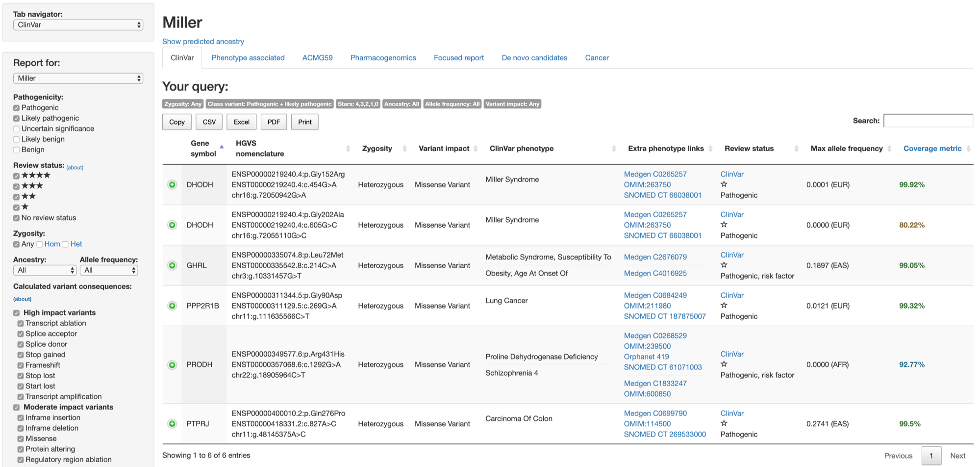The image size is (980, 467).
Task: Sort table by Max allele frequency arrows
Action: [889, 149]
